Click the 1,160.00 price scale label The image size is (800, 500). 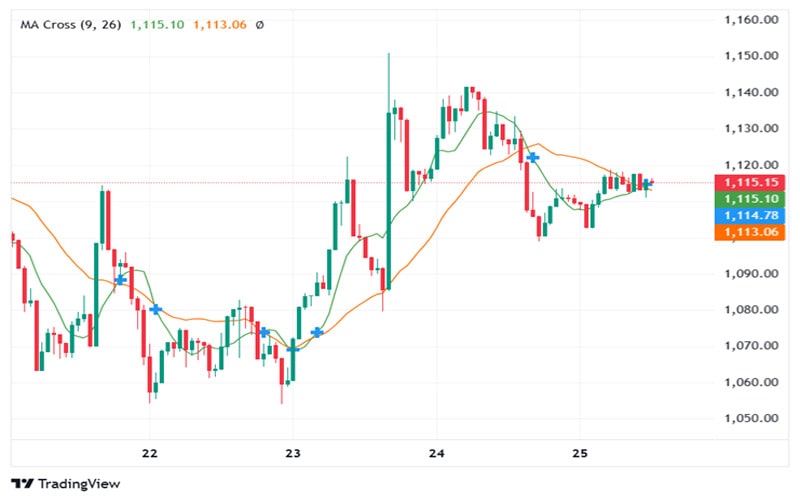click(751, 20)
